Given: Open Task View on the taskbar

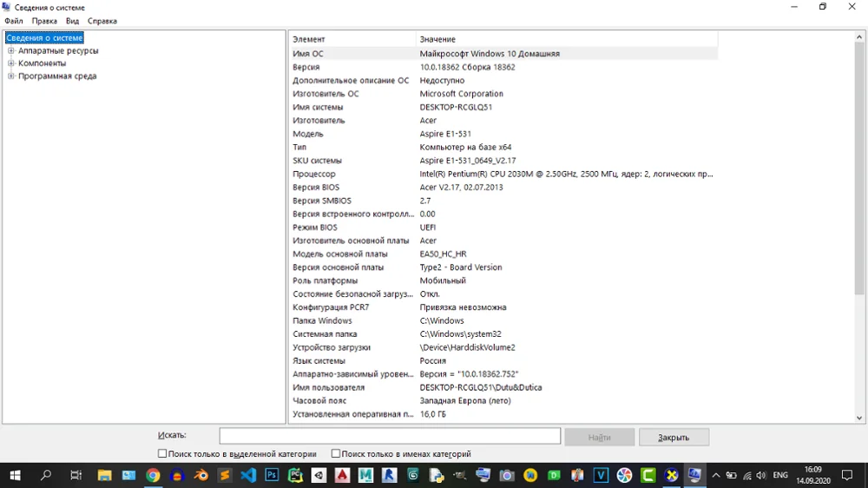Looking at the screenshot, I should 76,475.
